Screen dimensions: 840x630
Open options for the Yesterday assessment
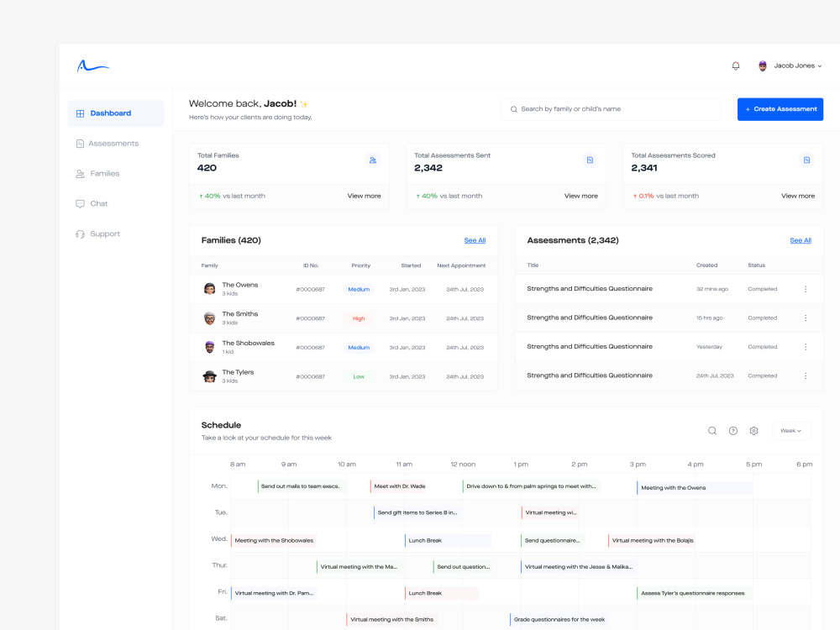806,347
